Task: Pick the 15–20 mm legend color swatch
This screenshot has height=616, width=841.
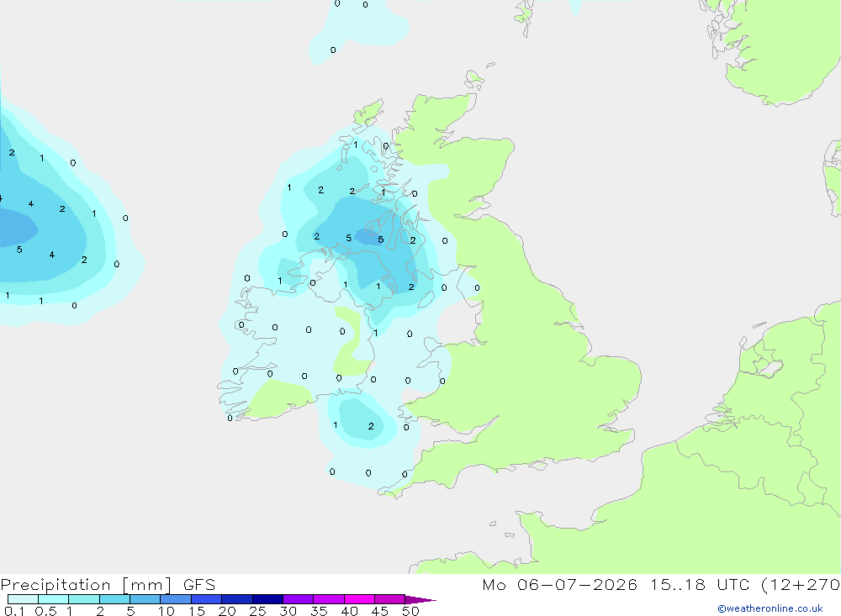Action: tap(207, 599)
